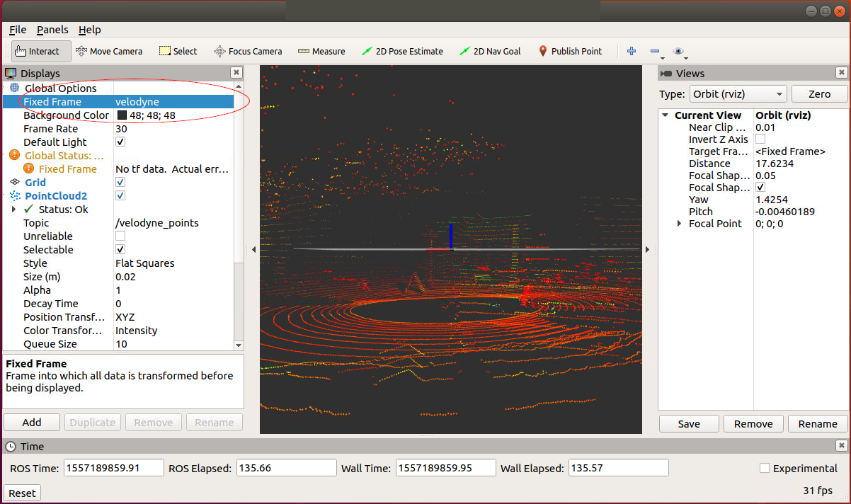Click the Focus Camera tool
Viewport: 851px width, 504px height.
[x=247, y=50]
